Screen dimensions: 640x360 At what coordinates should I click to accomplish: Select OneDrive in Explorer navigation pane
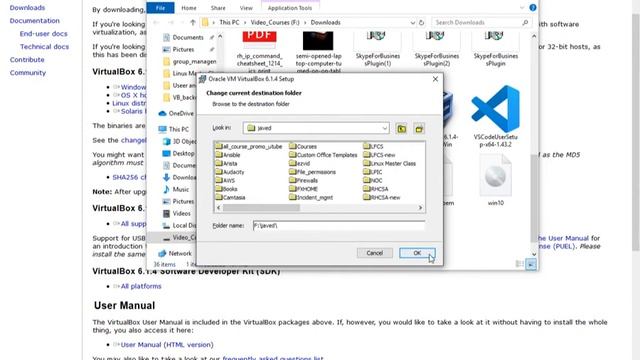point(176,113)
